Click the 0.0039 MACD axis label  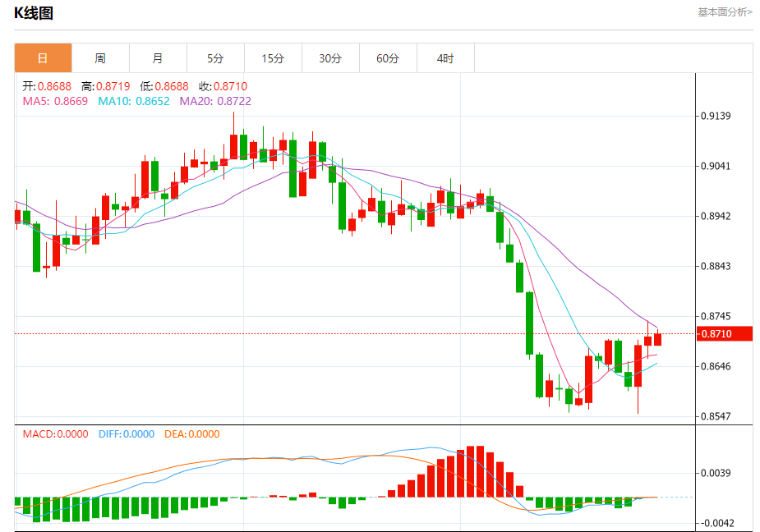[716, 473]
